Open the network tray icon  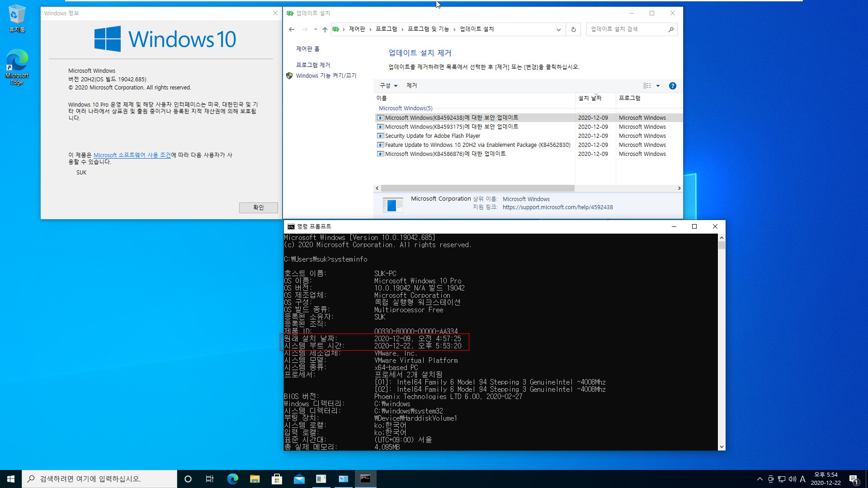781,479
